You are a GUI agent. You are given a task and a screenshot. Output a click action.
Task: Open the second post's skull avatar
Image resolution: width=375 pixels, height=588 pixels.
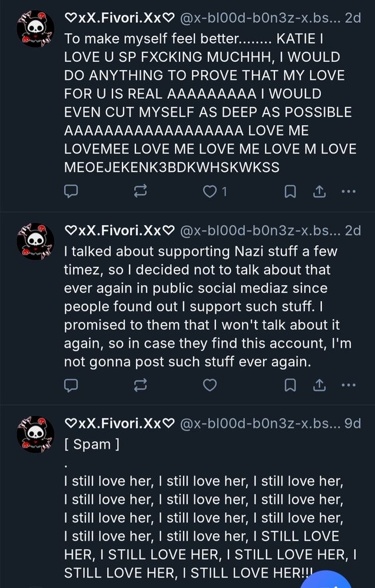(35, 241)
